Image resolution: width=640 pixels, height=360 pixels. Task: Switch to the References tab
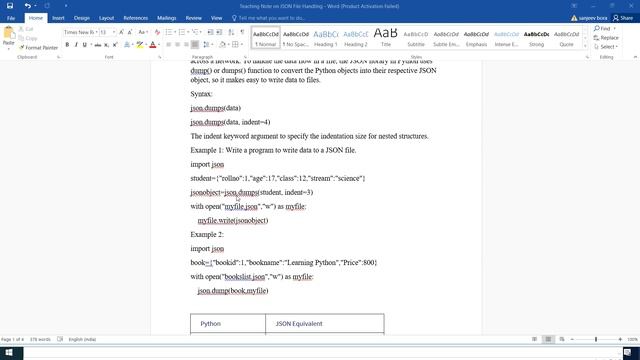coord(136,18)
